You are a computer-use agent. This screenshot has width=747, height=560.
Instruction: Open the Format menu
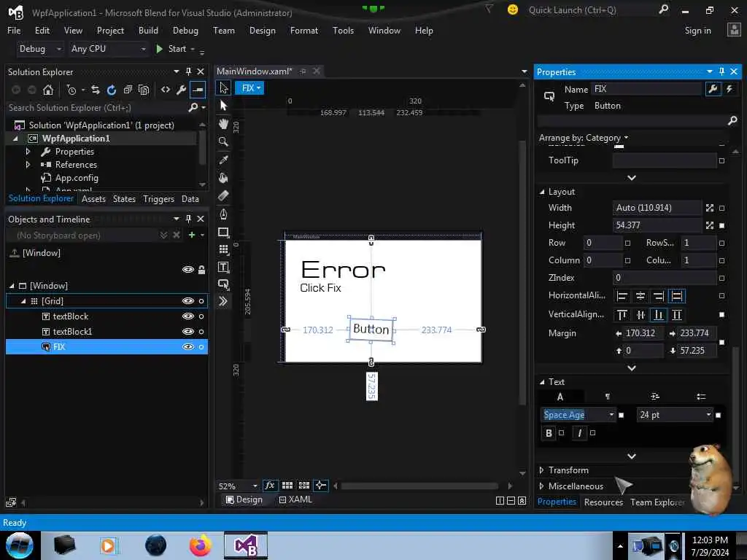pos(304,31)
